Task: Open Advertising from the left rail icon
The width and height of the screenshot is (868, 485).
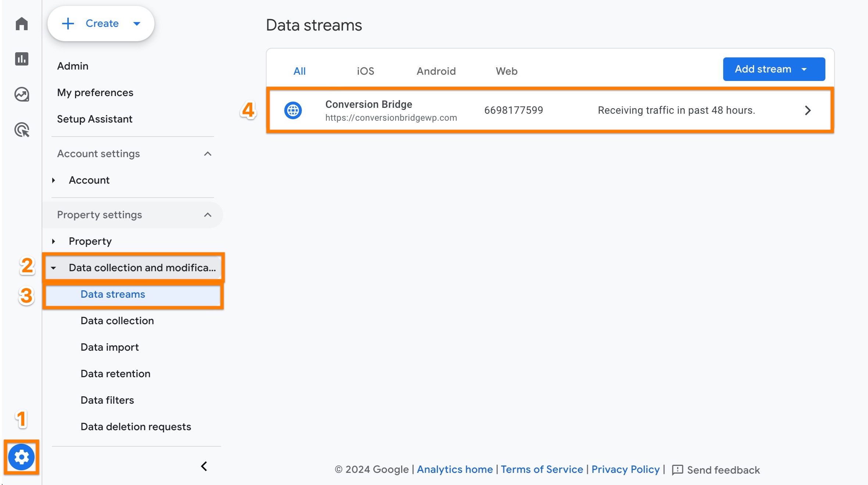Action: coord(22,130)
